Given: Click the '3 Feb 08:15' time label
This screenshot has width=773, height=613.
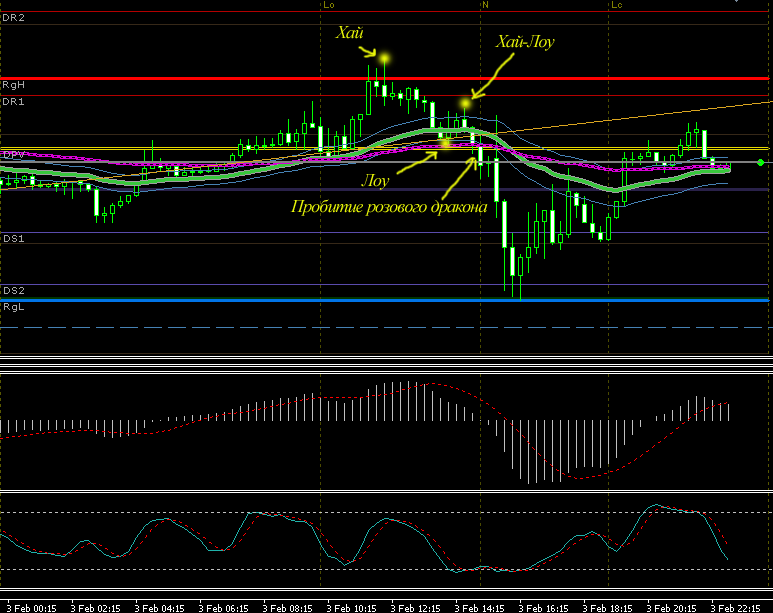Looking at the screenshot, I should coord(287,608).
